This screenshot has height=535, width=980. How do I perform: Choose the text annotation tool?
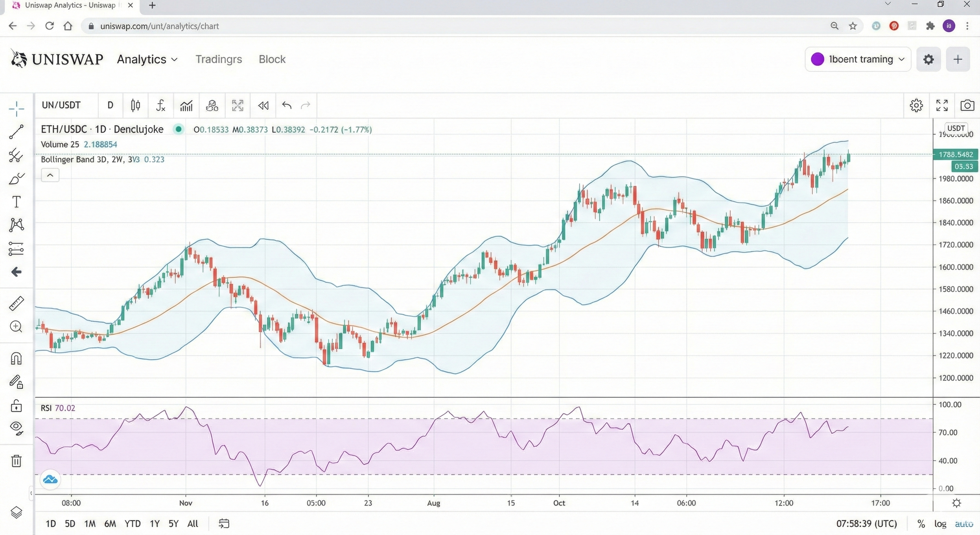(x=16, y=202)
